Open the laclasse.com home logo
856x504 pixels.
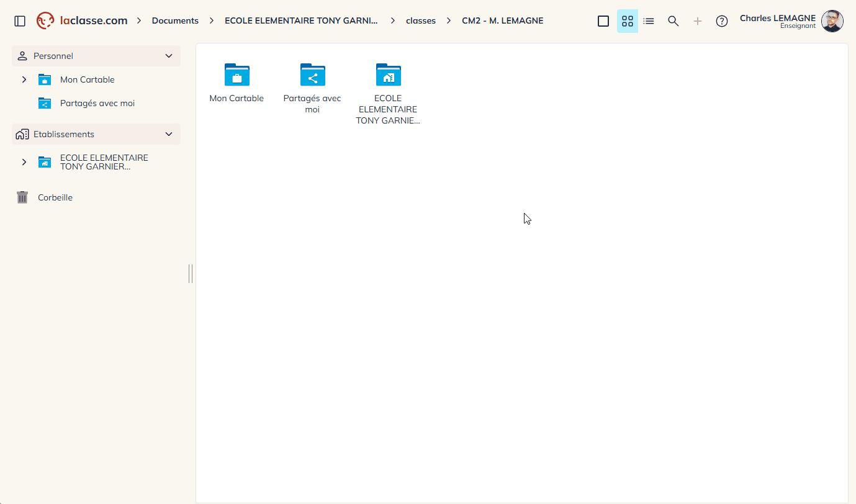pos(82,20)
